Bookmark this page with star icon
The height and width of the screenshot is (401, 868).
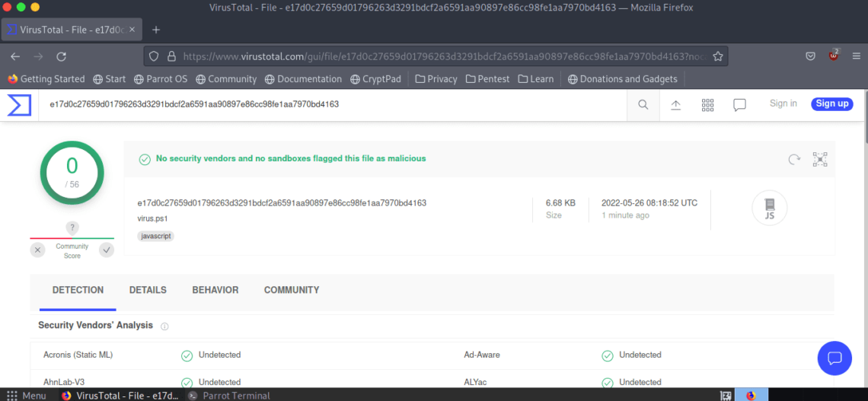[x=717, y=56]
